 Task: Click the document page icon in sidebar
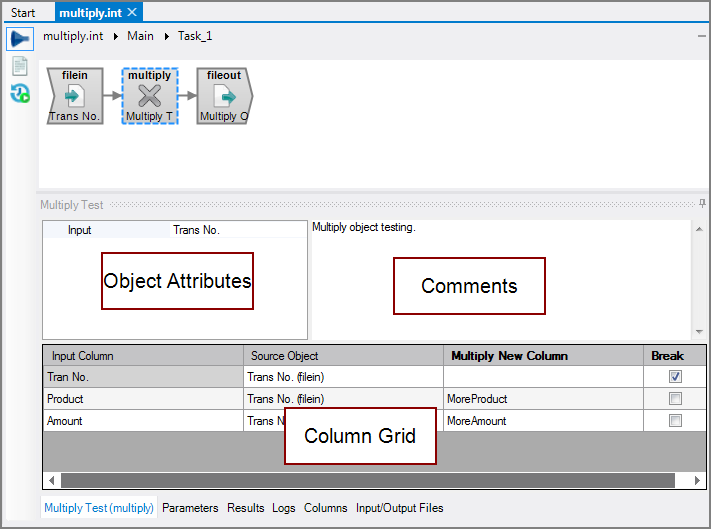click(x=20, y=66)
